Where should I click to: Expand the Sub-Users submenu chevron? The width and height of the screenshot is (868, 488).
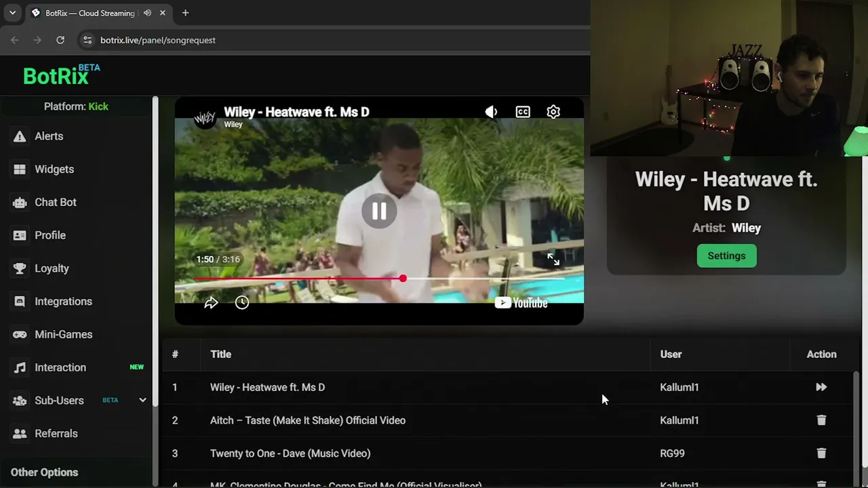click(x=142, y=401)
